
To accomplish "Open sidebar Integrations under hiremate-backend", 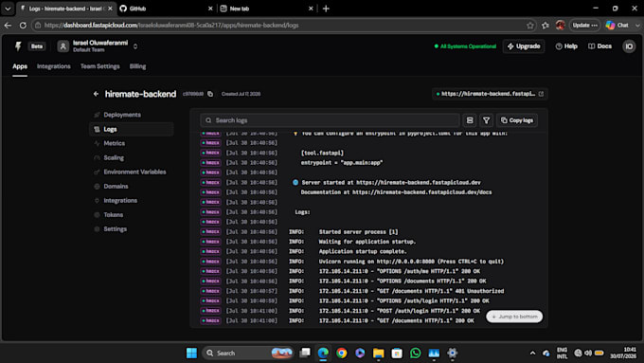I will [120, 201].
